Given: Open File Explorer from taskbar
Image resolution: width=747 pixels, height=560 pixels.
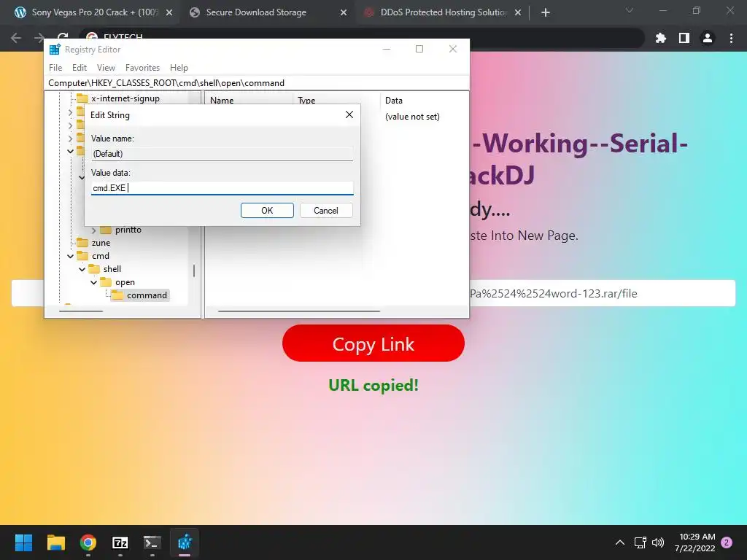Looking at the screenshot, I should pyautogui.click(x=55, y=542).
